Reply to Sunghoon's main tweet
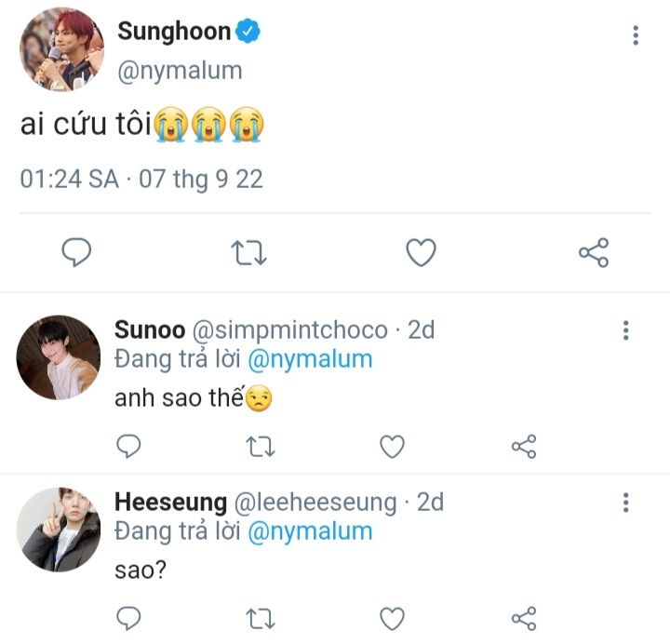The width and height of the screenshot is (670, 644). pos(77,252)
